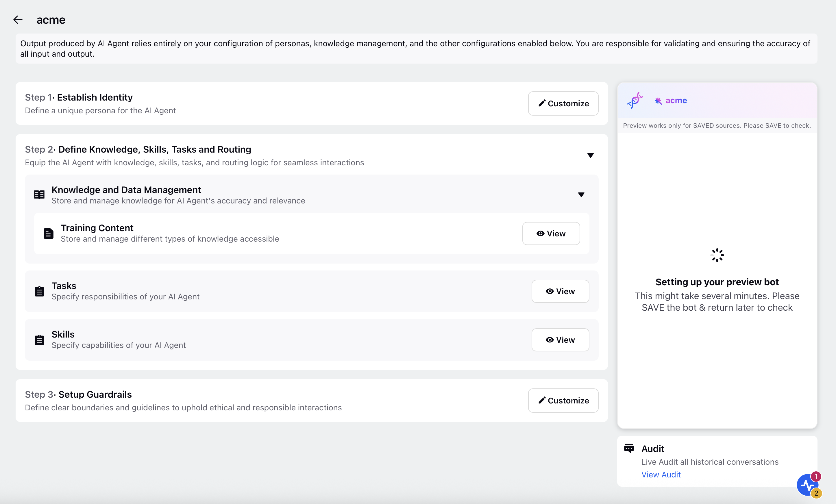The image size is (836, 504).
Task: Collapse Step 2 Define Knowledge section
Action: (x=590, y=155)
